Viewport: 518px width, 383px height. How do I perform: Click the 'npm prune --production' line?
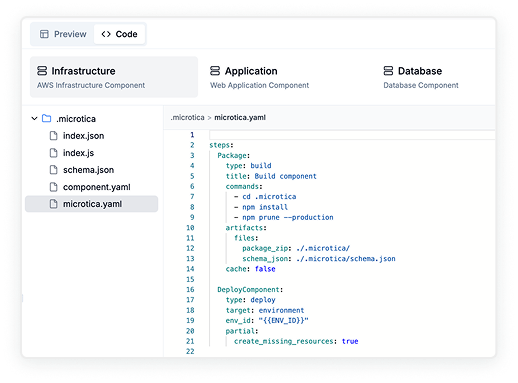point(284,217)
